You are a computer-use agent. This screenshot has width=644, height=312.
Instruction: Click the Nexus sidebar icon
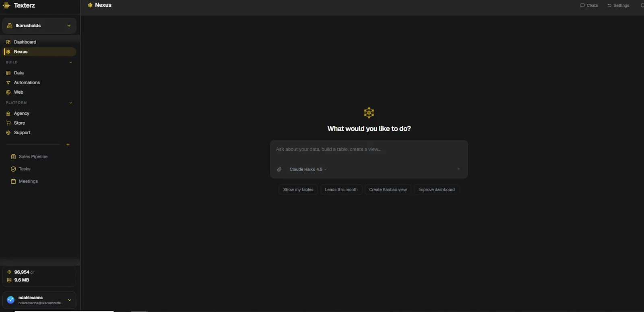coord(8,52)
